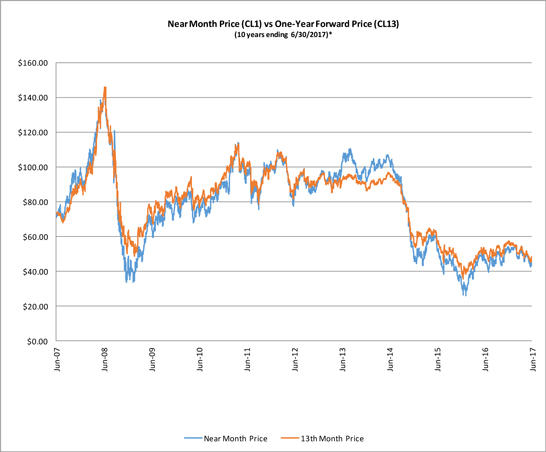546x452 pixels.
Task: Select the '$20.00' y-axis label
Action: pyautogui.click(x=35, y=307)
